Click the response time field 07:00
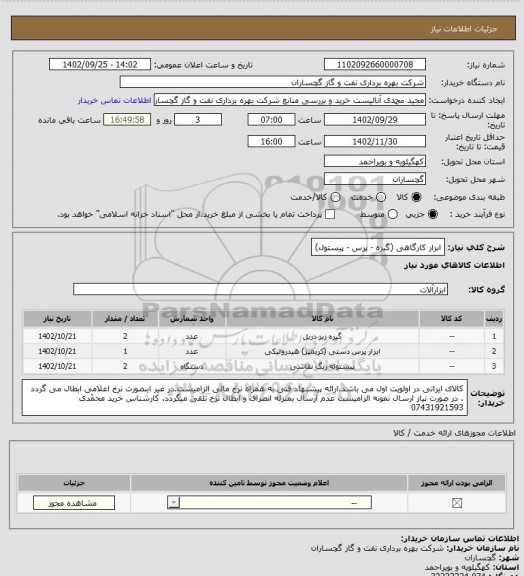The image size is (524, 576). (271, 119)
